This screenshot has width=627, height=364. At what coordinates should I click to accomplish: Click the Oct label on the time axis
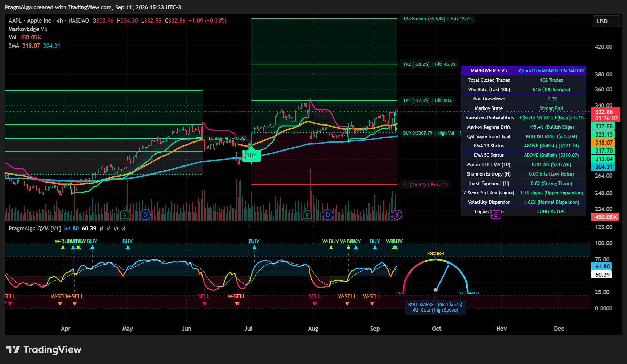[437, 329]
